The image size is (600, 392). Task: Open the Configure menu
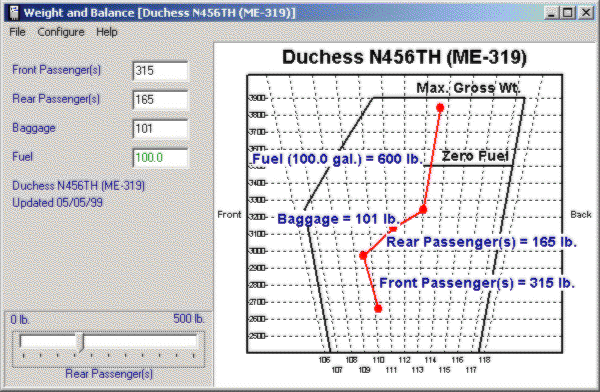point(61,32)
